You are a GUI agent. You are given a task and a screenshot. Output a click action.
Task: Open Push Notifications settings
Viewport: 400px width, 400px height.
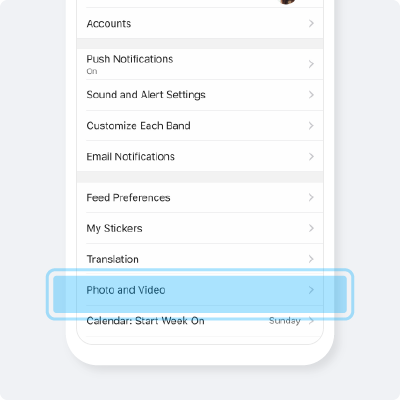pyautogui.click(x=200, y=64)
